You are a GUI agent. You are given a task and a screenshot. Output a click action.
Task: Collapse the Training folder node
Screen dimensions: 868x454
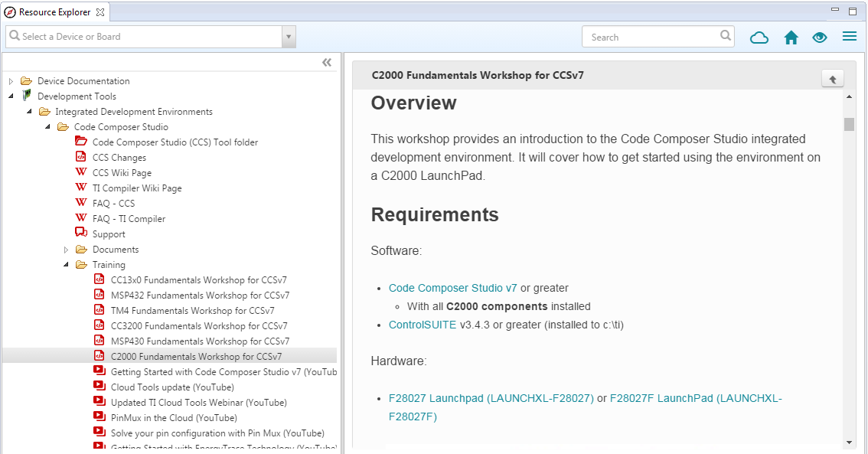click(66, 265)
